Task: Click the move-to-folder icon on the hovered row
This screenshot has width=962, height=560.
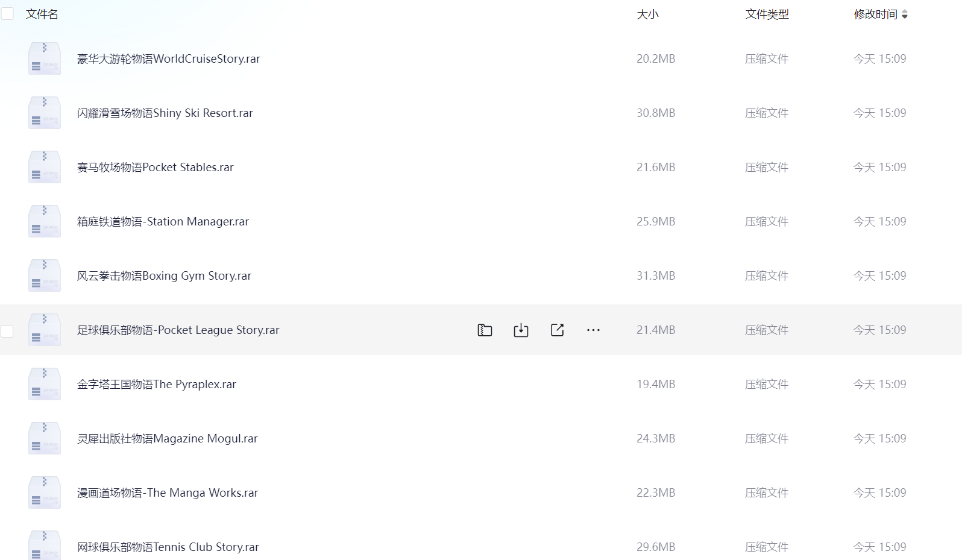Action: point(485,330)
